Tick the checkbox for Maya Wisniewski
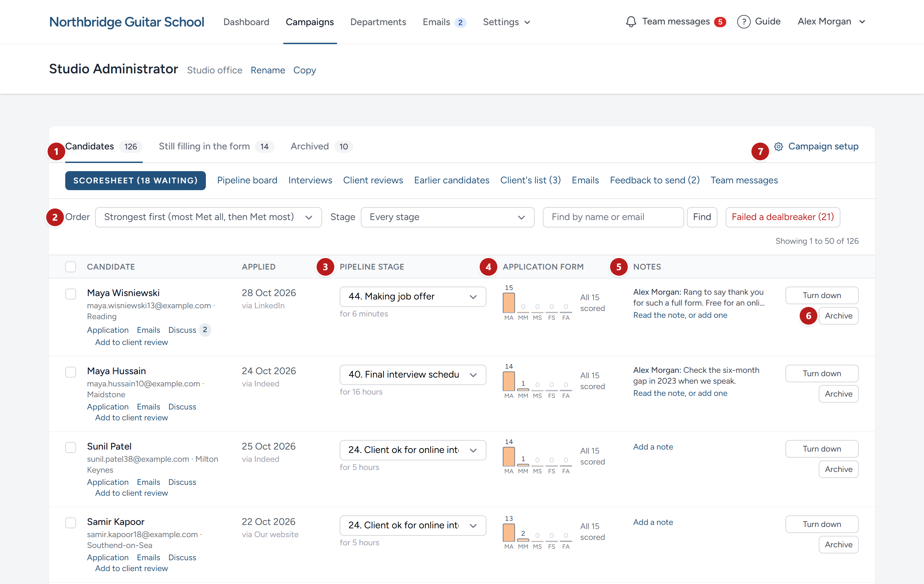The width and height of the screenshot is (924, 584). (x=71, y=294)
